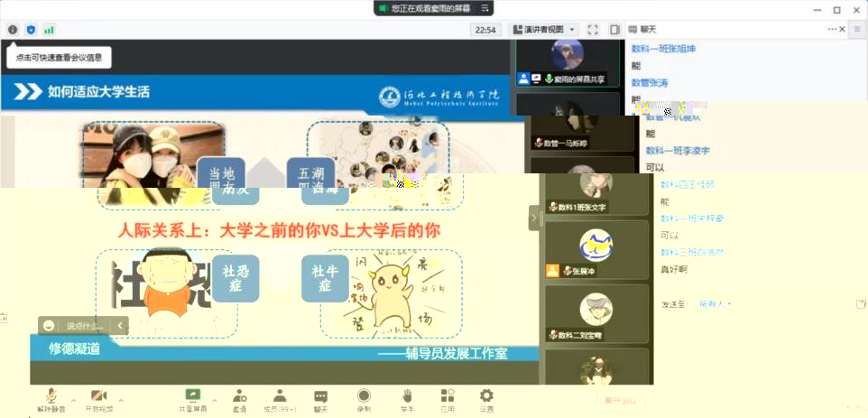Unmute microphone (解除静音)

51,400
